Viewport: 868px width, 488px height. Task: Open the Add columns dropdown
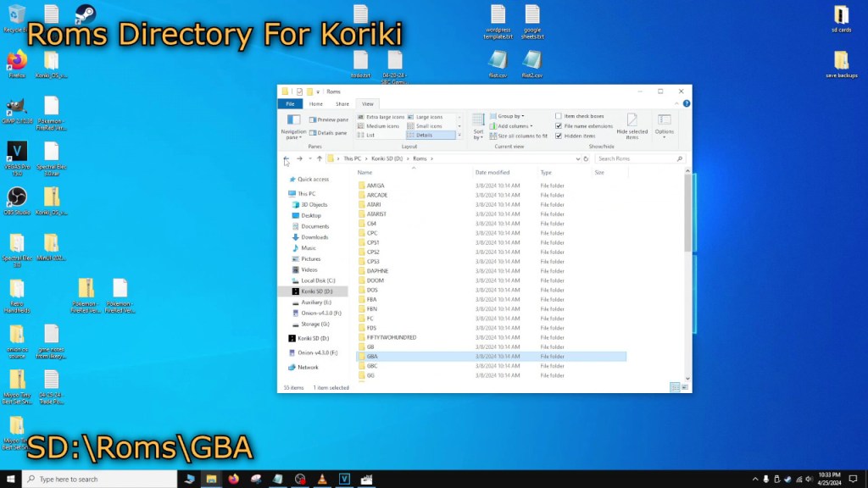[509, 125]
